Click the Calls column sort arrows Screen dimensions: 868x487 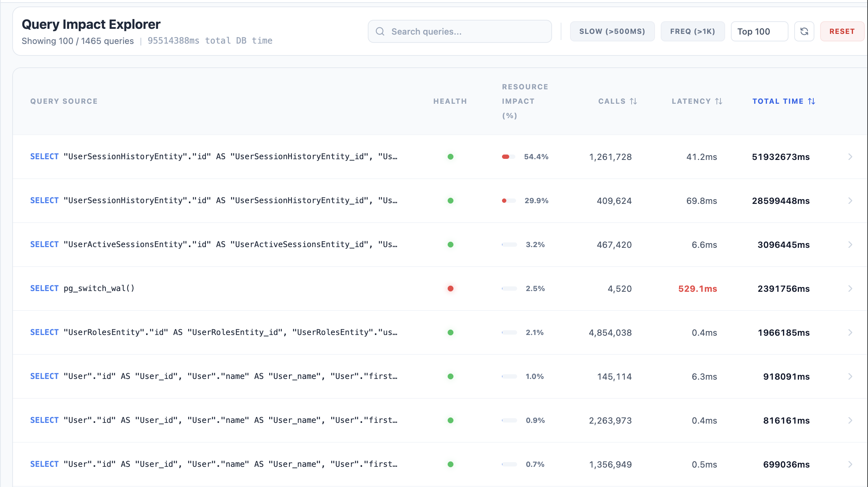click(x=633, y=101)
